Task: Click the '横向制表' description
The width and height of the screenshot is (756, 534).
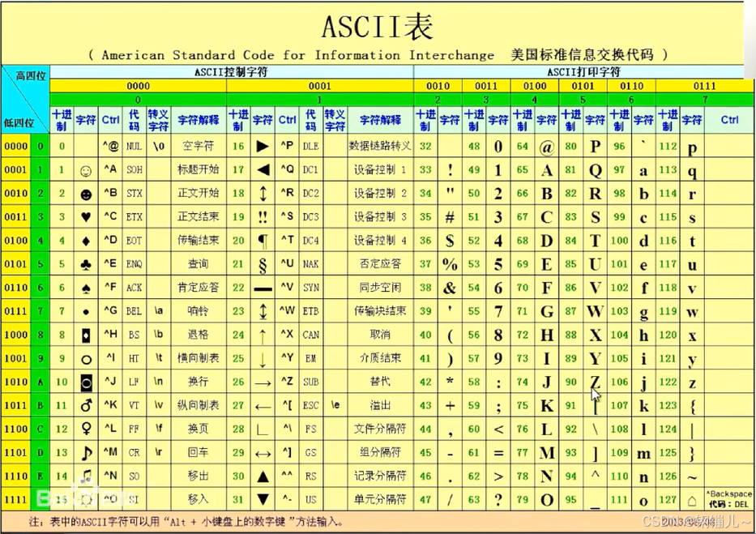Action: pyautogui.click(x=198, y=357)
